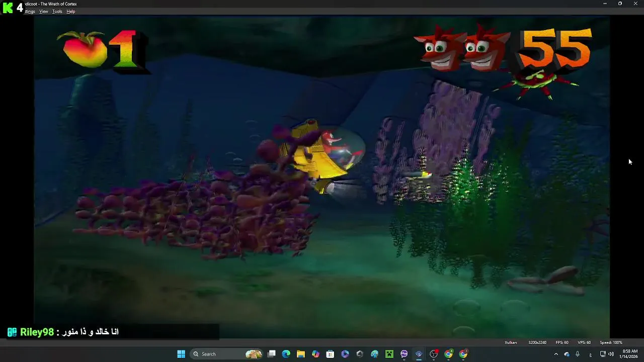The image size is (644, 362).
Task: Open the Windows Start menu
Action: pyautogui.click(x=181, y=354)
